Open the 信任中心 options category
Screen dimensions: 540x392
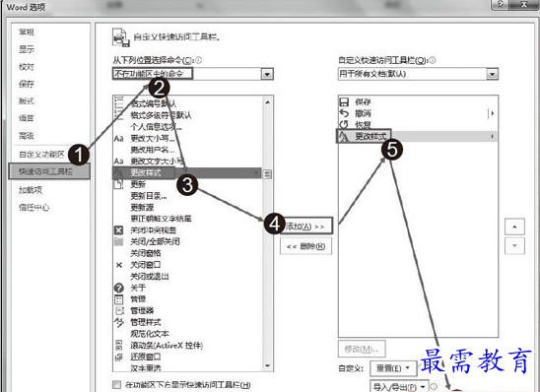[34, 207]
